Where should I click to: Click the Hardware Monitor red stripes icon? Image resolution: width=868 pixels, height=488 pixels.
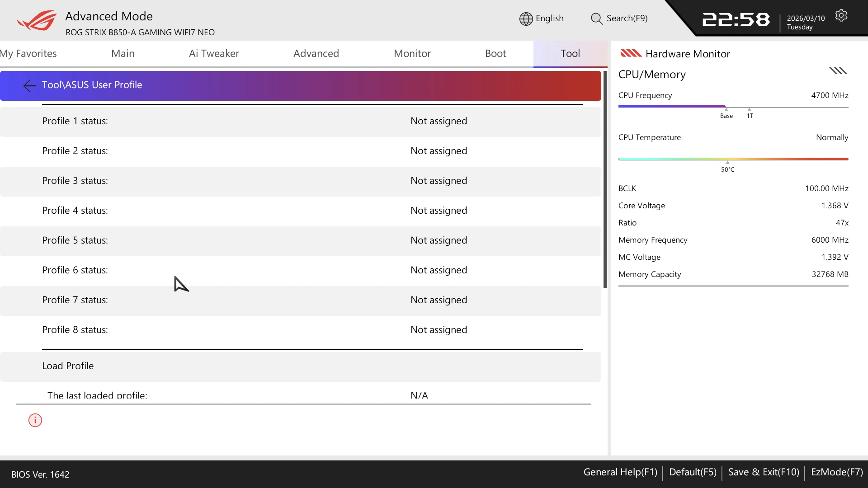tap(631, 54)
